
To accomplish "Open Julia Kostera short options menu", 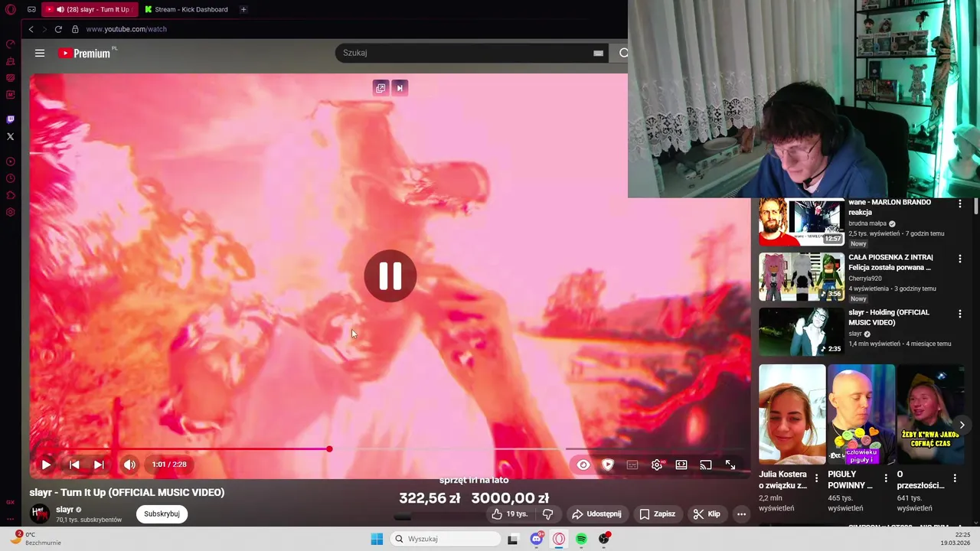I will point(817,478).
